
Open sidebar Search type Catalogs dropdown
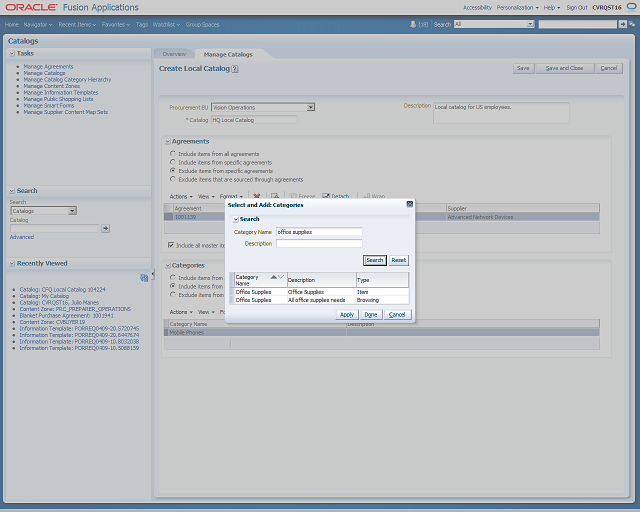(x=72, y=211)
